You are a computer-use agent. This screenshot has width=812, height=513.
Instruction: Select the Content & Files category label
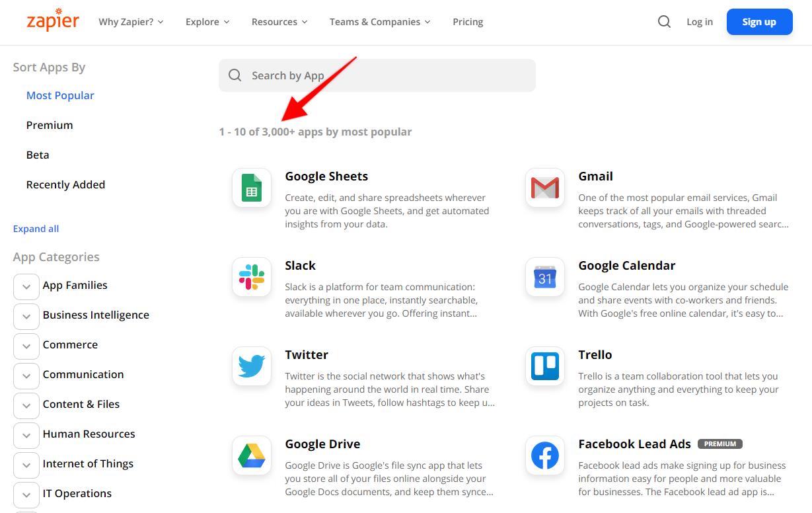coord(81,405)
